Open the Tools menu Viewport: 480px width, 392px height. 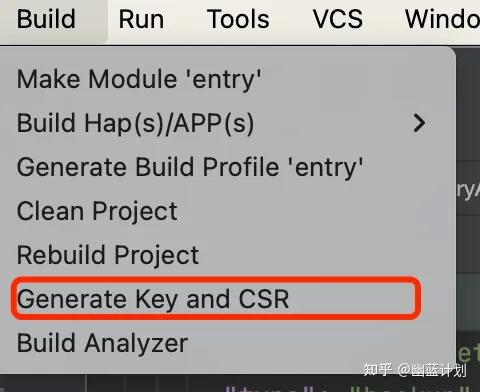(x=238, y=19)
